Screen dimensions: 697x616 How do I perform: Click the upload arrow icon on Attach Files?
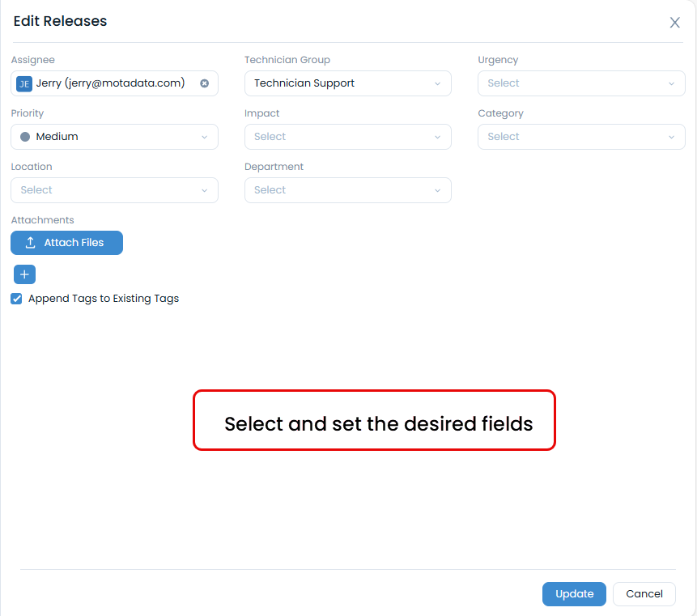click(x=31, y=242)
